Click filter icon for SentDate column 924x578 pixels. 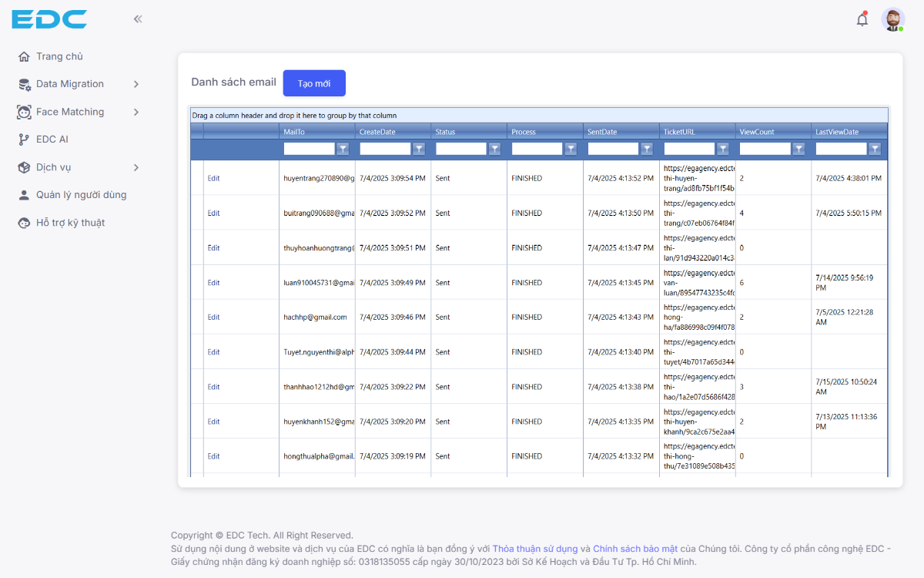[647, 149]
